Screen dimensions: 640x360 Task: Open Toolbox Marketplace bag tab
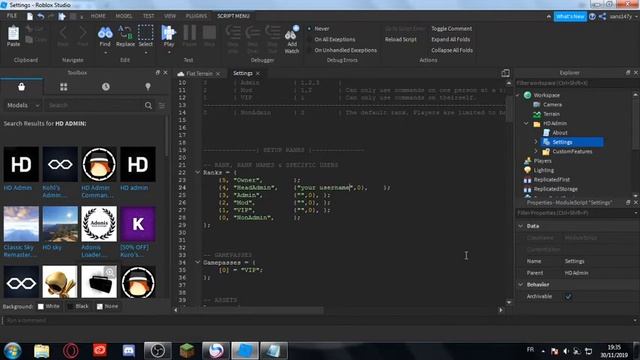coord(21,87)
